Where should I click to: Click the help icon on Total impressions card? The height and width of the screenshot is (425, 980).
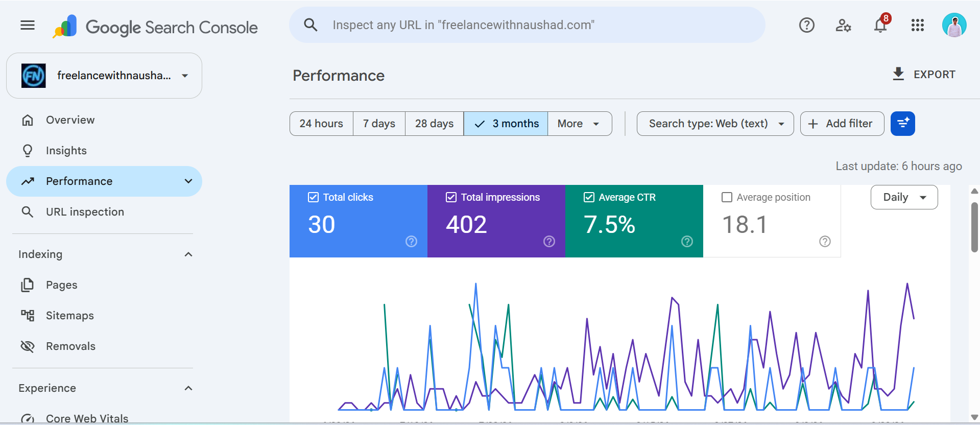549,241
